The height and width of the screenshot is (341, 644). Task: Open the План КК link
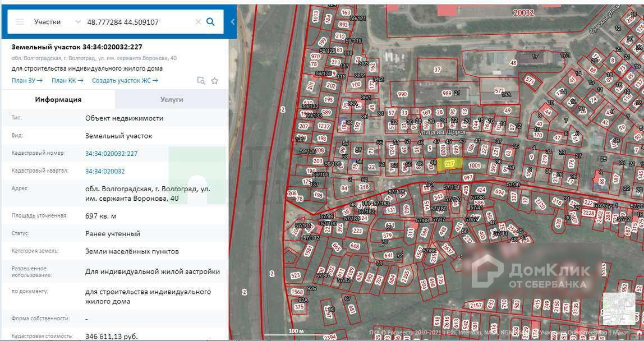pos(67,80)
